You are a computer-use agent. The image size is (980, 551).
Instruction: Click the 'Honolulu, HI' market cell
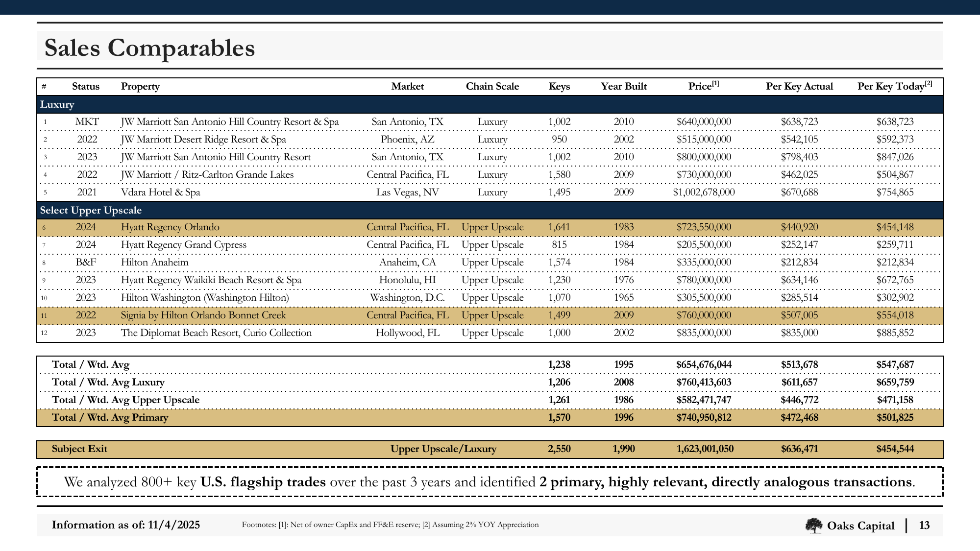(408, 280)
